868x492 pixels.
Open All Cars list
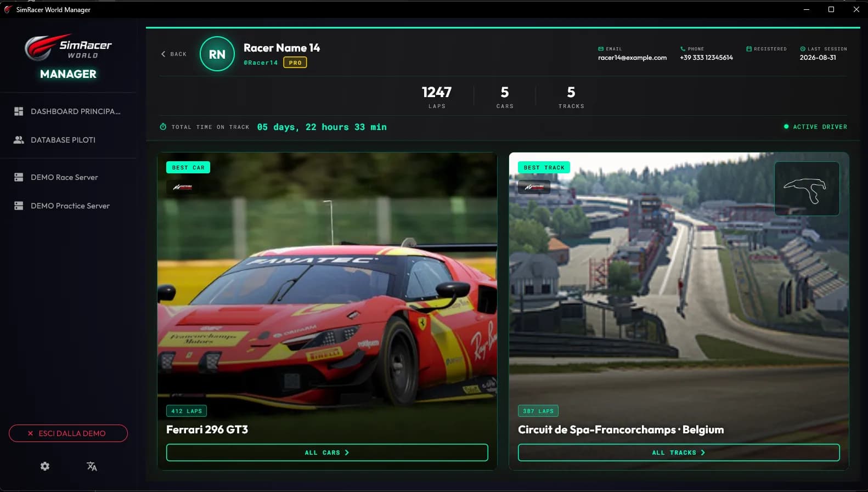pyautogui.click(x=327, y=453)
